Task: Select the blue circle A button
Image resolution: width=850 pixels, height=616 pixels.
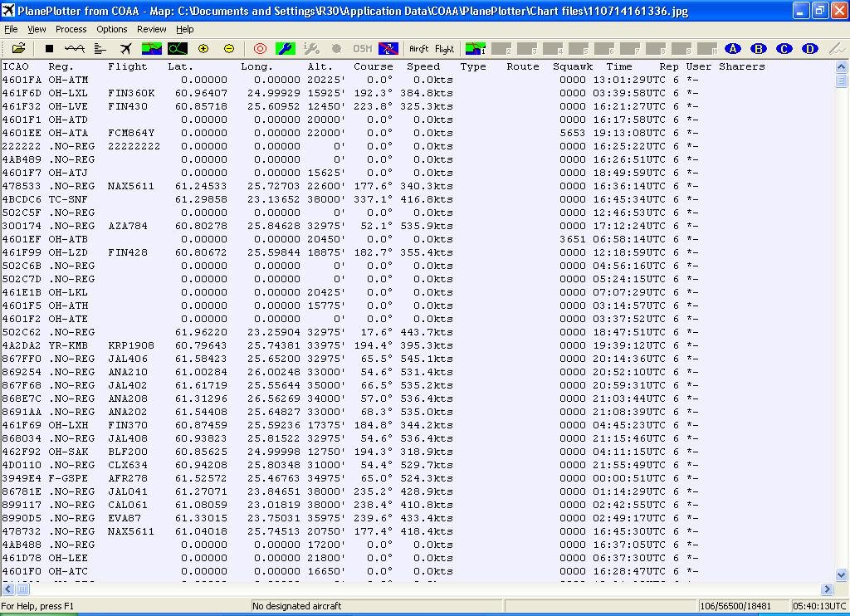Action: click(732, 49)
